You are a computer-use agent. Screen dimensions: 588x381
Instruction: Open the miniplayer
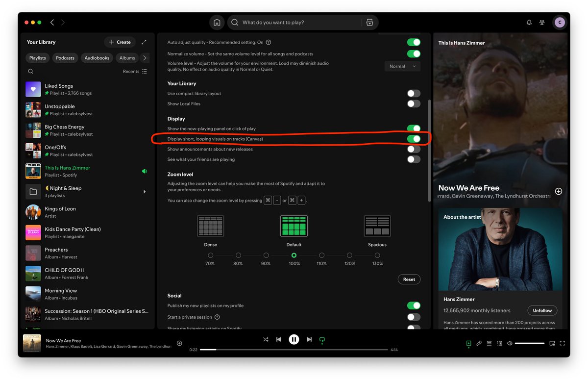click(x=552, y=344)
